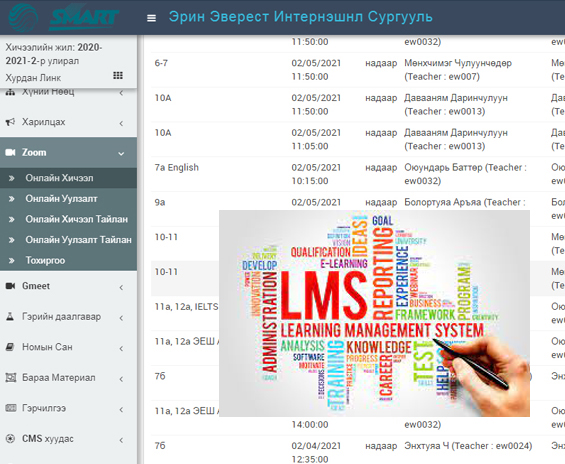Expand the Харилцах menu chevron
Screen dimensions: 565x464
click(x=121, y=123)
